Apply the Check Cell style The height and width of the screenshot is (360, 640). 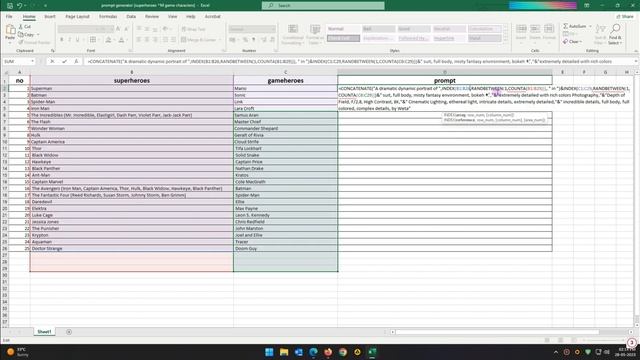pos(343,38)
